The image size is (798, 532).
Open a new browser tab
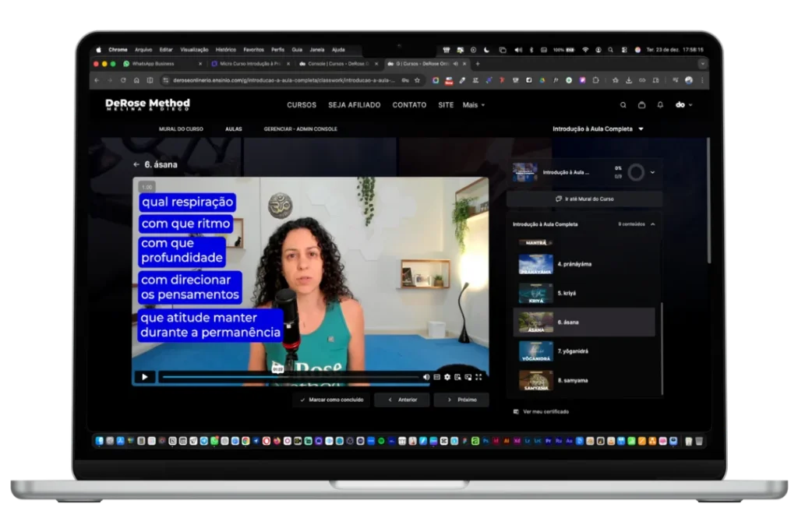tap(478, 64)
